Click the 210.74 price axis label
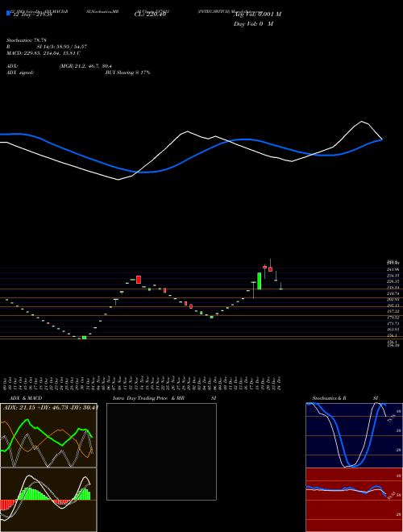 tap(393, 293)
